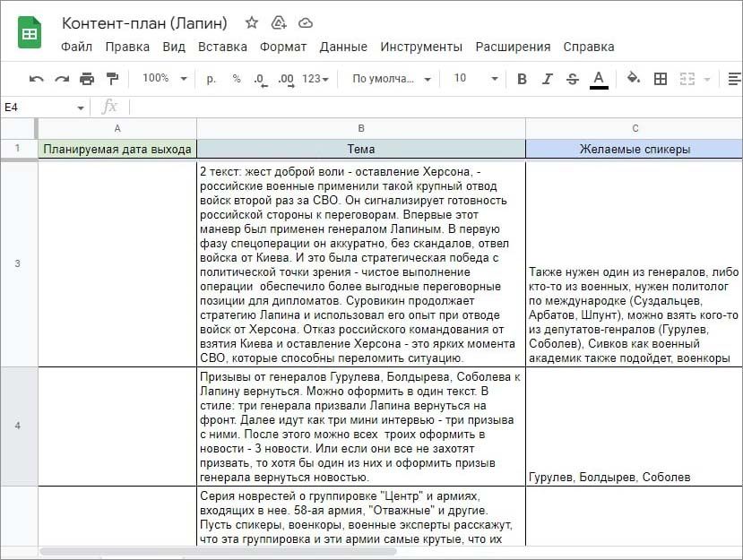Viewport: 743px width, 560px height.
Task: Open the cell Borders tool
Action: point(661,79)
